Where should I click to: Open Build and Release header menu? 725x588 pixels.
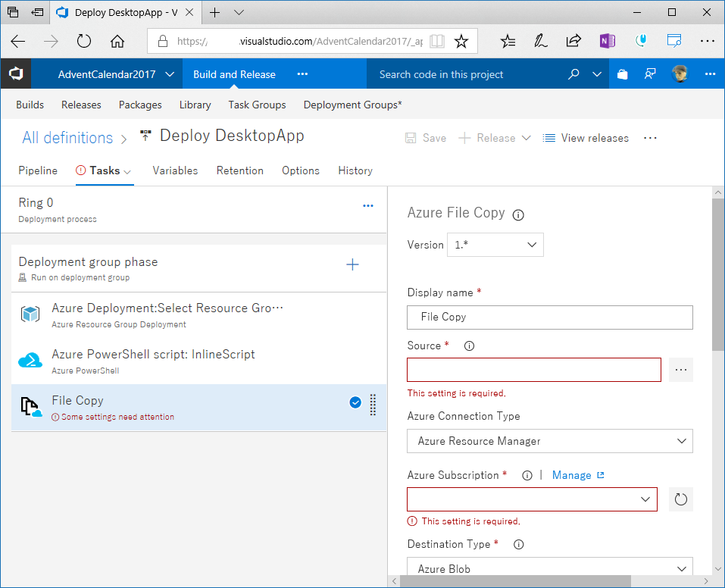pyautogui.click(x=234, y=74)
